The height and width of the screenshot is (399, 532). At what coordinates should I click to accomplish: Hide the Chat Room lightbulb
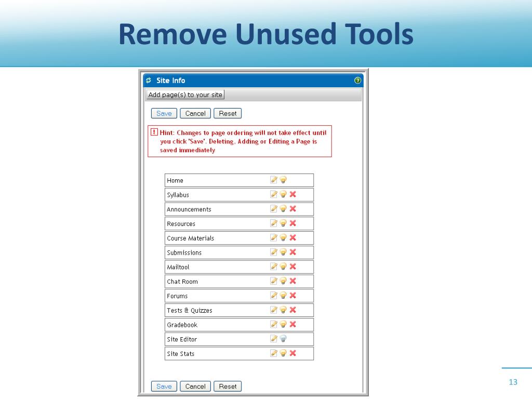pyautogui.click(x=283, y=281)
